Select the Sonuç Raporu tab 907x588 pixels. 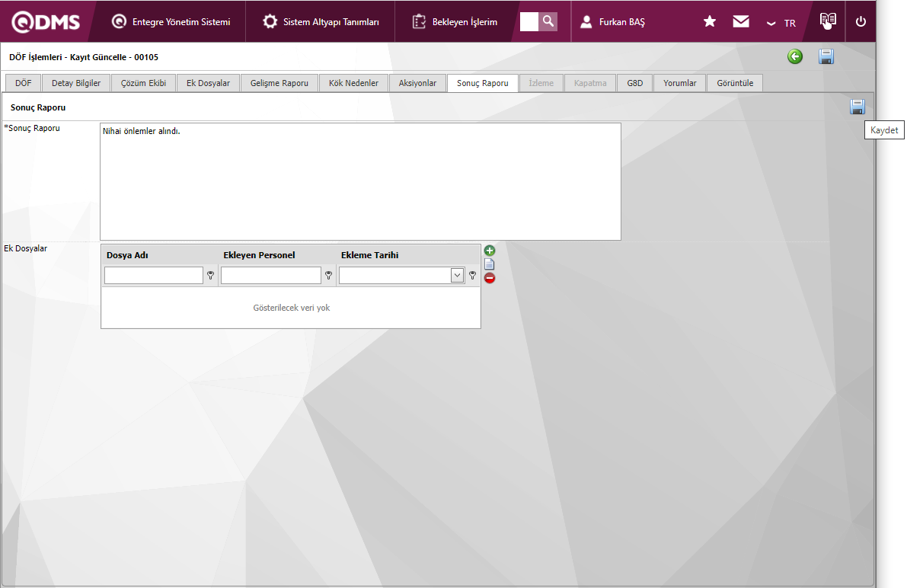(482, 83)
